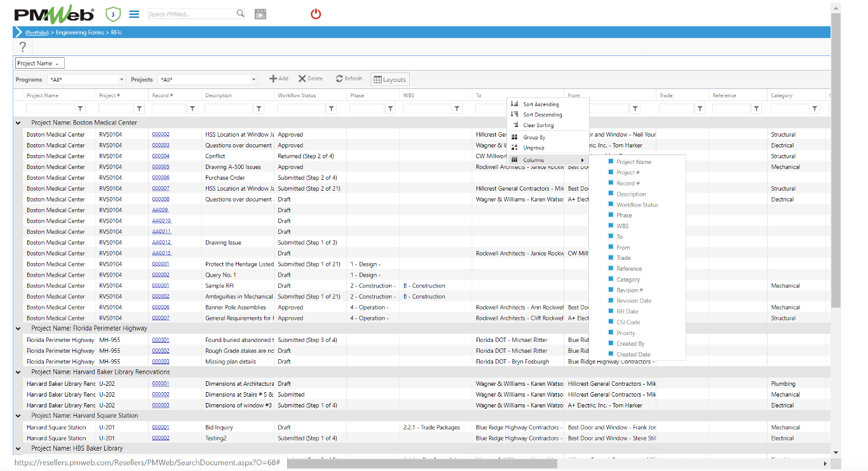The image size is (868, 471).
Task: Choose Sort Ascending from context menu
Action: (541, 104)
